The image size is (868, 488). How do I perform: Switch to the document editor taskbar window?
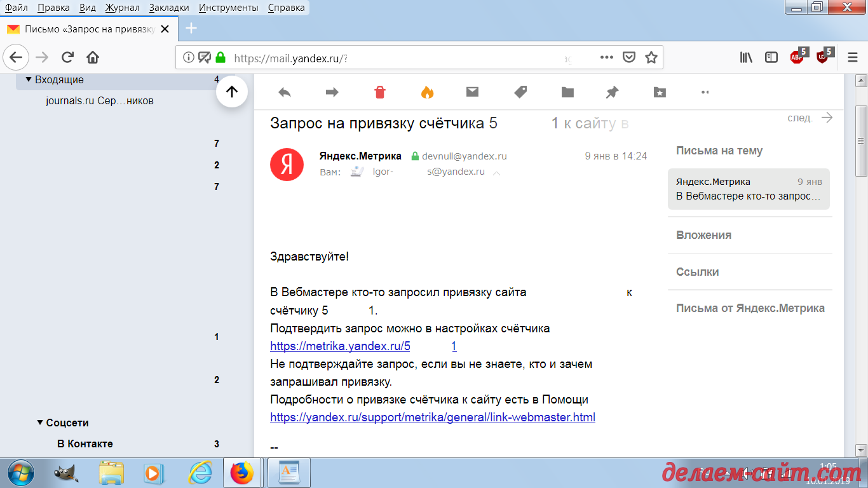pos(289,473)
